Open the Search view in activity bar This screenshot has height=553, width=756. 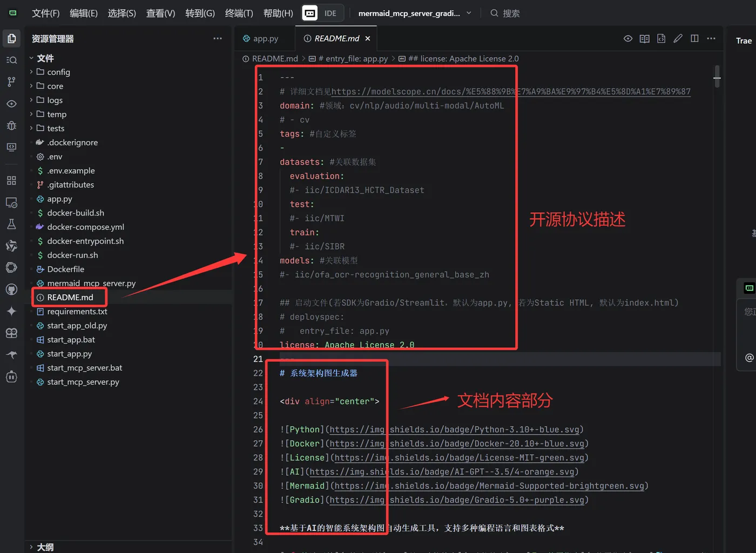point(11,60)
